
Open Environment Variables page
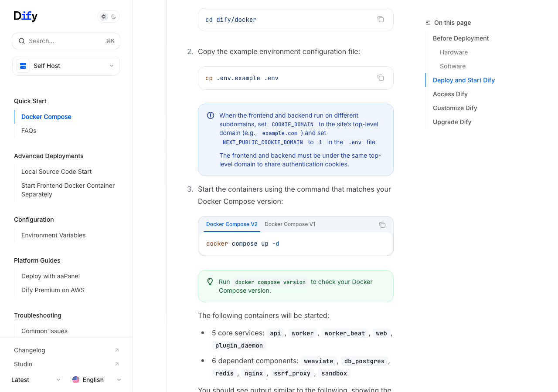click(54, 235)
